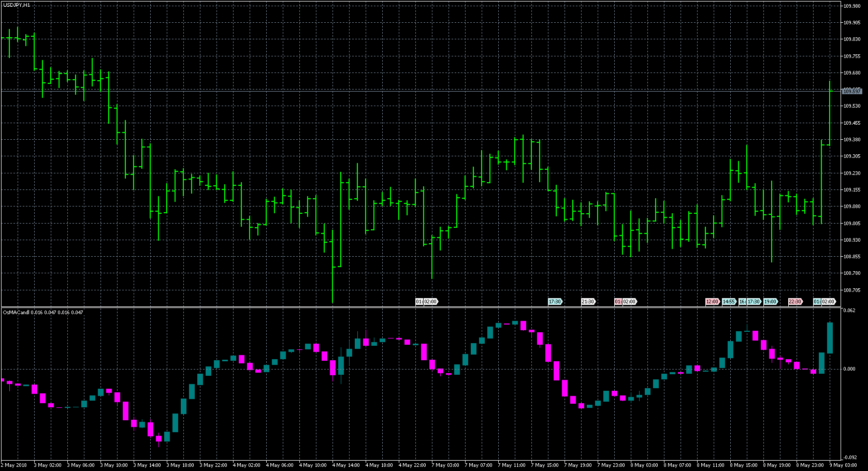
Task: Click the 21:30 event marker
Action: 588,302
